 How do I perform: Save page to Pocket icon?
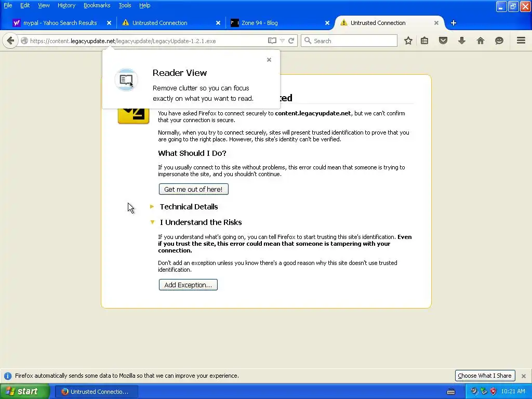(x=443, y=41)
